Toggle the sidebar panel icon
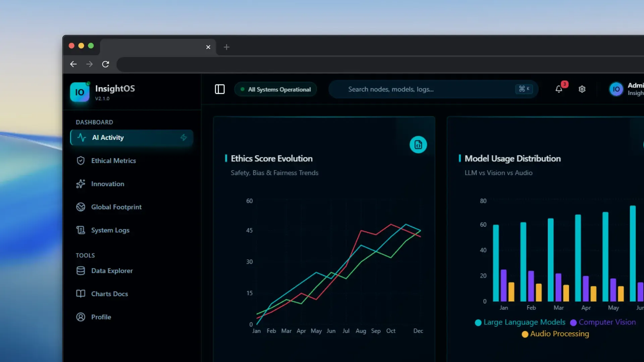This screenshot has width=644, height=362. pyautogui.click(x=220, y=89)
